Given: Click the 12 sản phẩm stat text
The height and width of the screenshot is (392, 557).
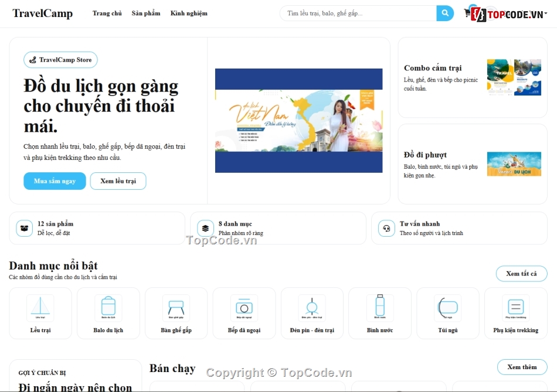Looking at the screenshot, I should tap(56, 224).
